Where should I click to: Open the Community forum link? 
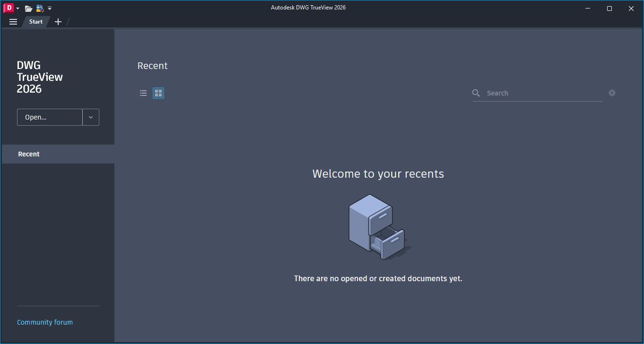[x=45, y=322]
